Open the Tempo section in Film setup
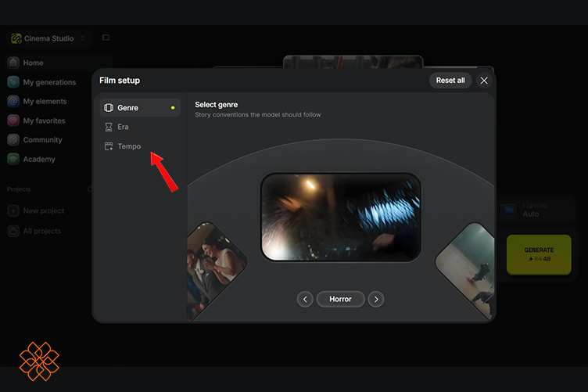 point(140,146)
